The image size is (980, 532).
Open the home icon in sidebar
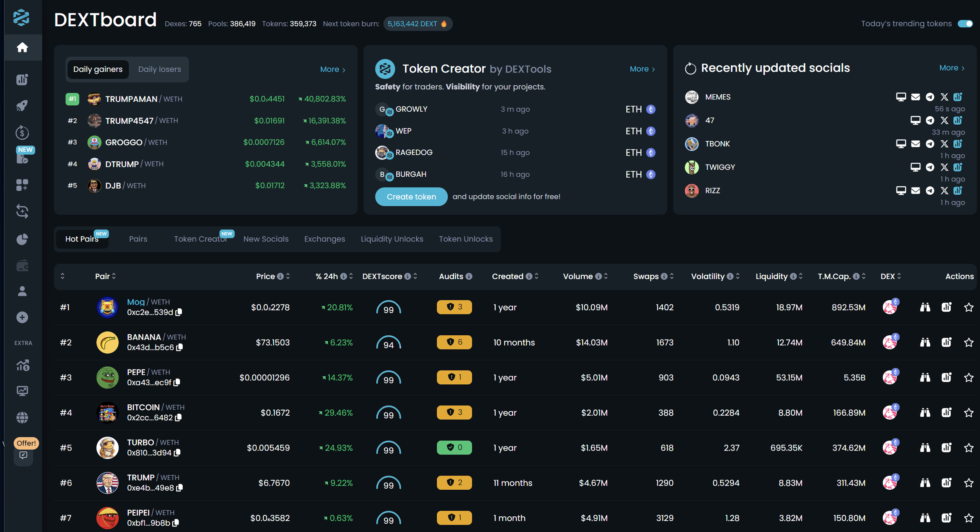(22, 47)
